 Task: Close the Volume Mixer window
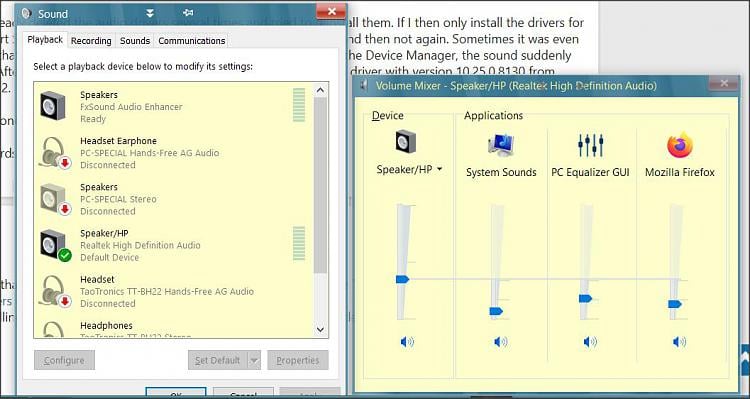(x=724, y=84)
